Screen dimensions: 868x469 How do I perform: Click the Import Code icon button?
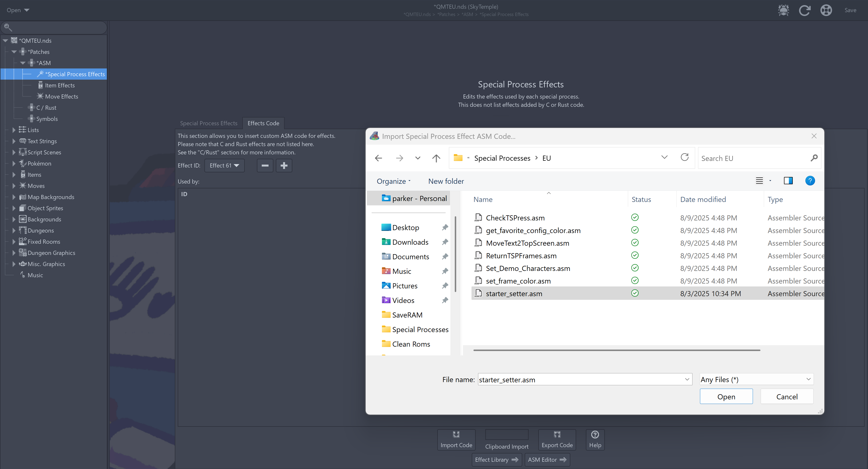456,439
